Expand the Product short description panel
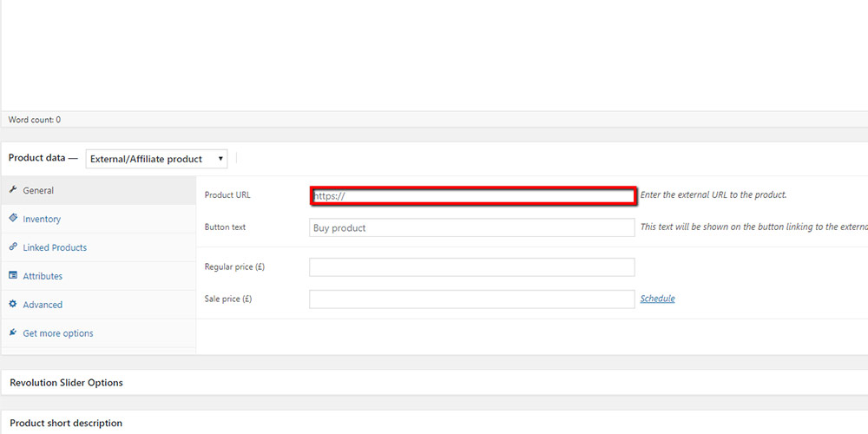This screenshot has height=434, width=868. click(x=435, y=423)
